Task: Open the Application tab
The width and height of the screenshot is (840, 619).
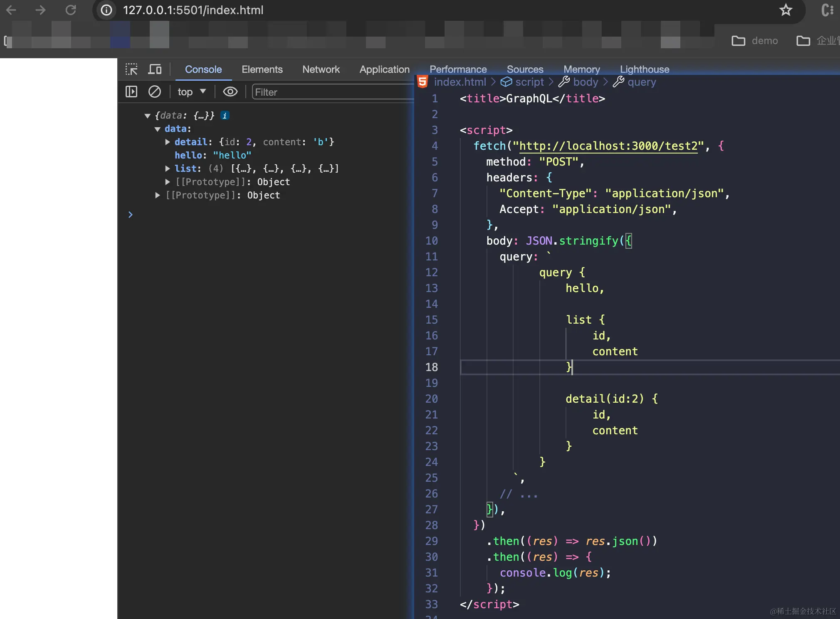Action: [x=385, y=69]
